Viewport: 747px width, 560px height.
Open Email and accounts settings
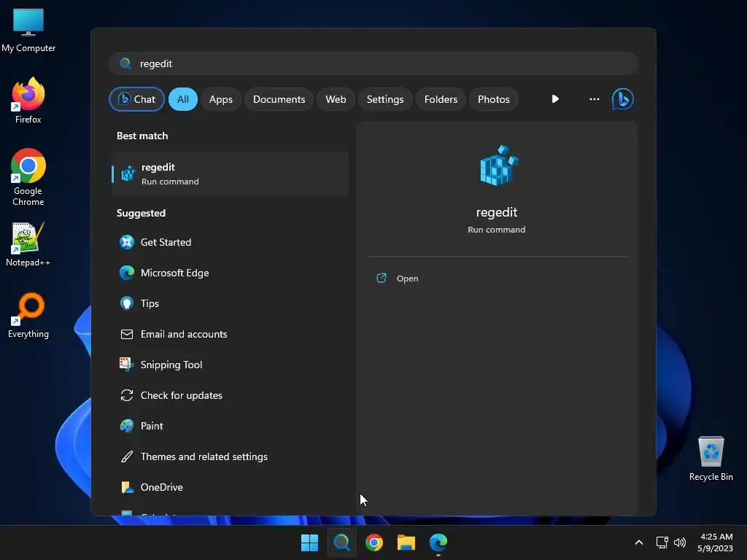(231, 334)
